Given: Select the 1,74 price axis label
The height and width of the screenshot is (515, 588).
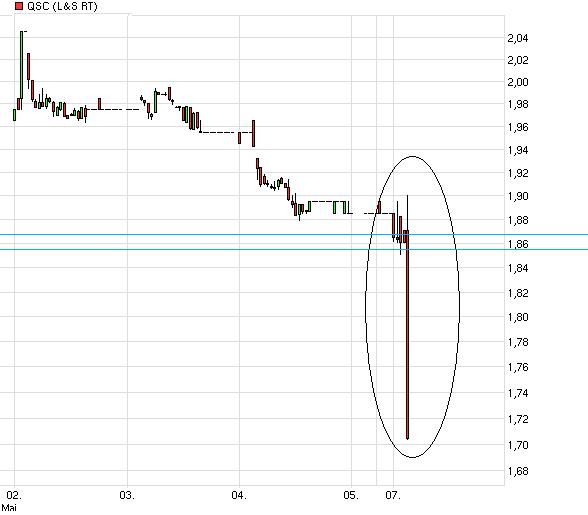Looking at the screenshot, I should [518, 393].
